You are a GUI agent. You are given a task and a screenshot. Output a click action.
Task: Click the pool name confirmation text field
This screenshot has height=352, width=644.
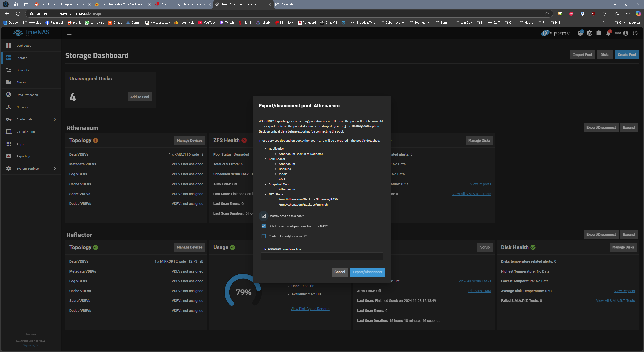click(x=322, y=256)
